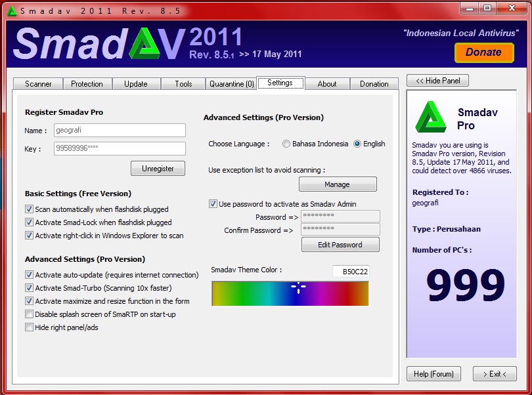The image size is (532, 395).
Task: Click the 'Rev. 8.5.1' version text
Action: (211, 54)
